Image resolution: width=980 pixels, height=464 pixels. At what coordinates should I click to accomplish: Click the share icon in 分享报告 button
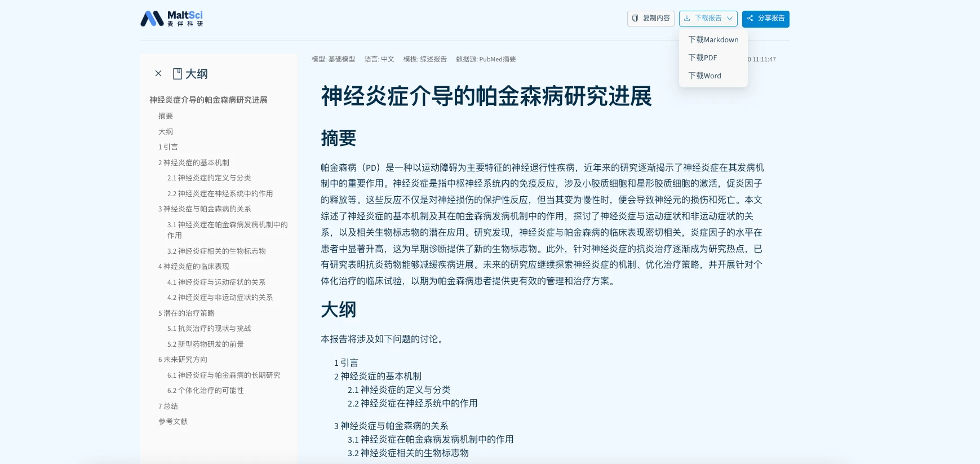pos(750,18)
